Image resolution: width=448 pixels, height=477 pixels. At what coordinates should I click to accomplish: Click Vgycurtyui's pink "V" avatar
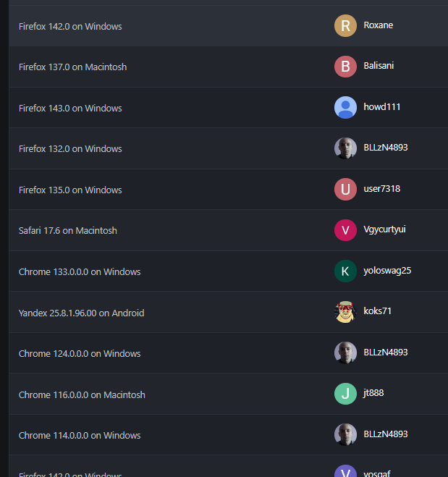tap(345, 230)
